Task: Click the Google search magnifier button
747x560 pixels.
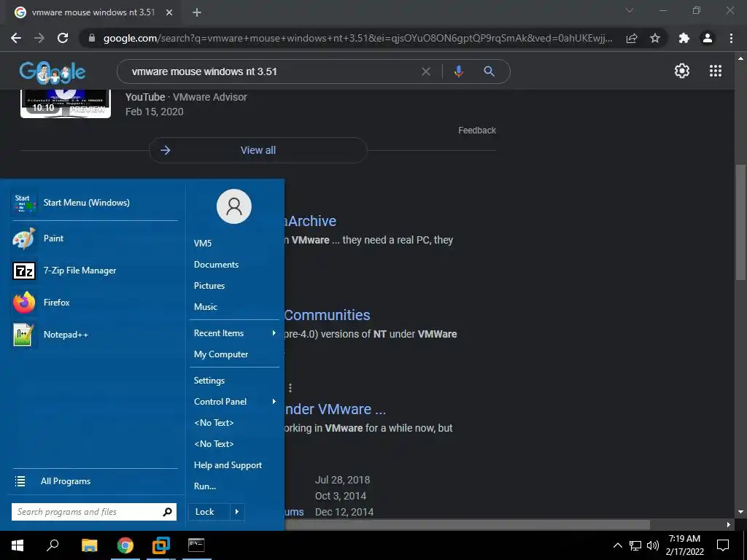Action: coord(489,71)
